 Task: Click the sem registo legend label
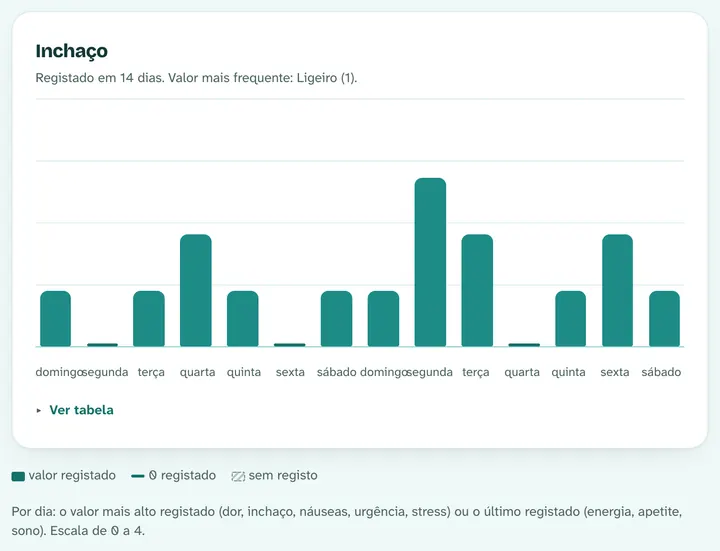point(283,475)
